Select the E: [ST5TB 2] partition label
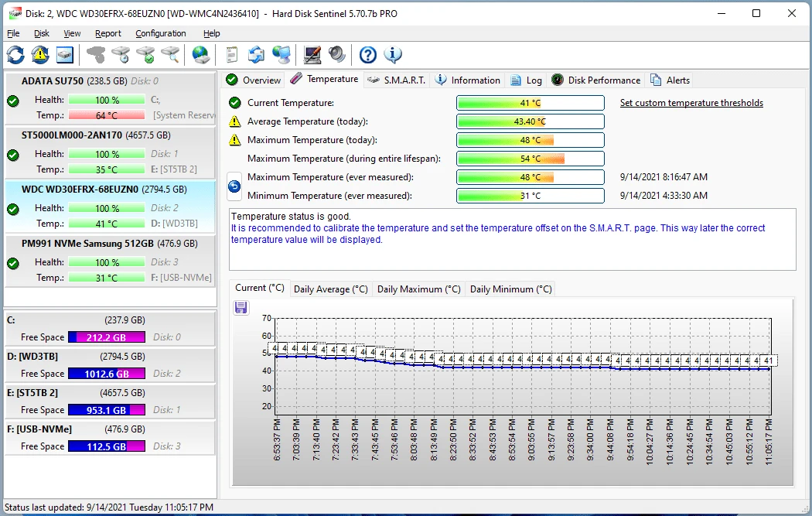This screenshot has height=516, width=812. tap(32, 393)
